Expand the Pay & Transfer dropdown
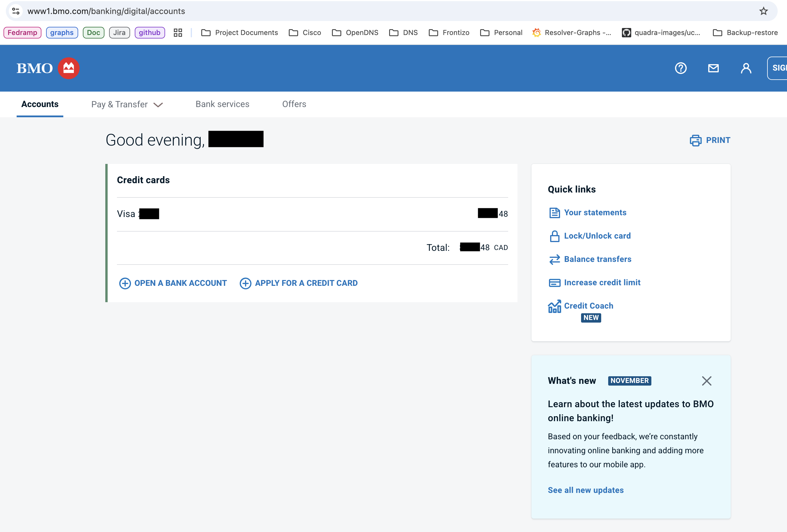Image resolution: width=787 pixels, height=532 pixels. pos(127,104)
